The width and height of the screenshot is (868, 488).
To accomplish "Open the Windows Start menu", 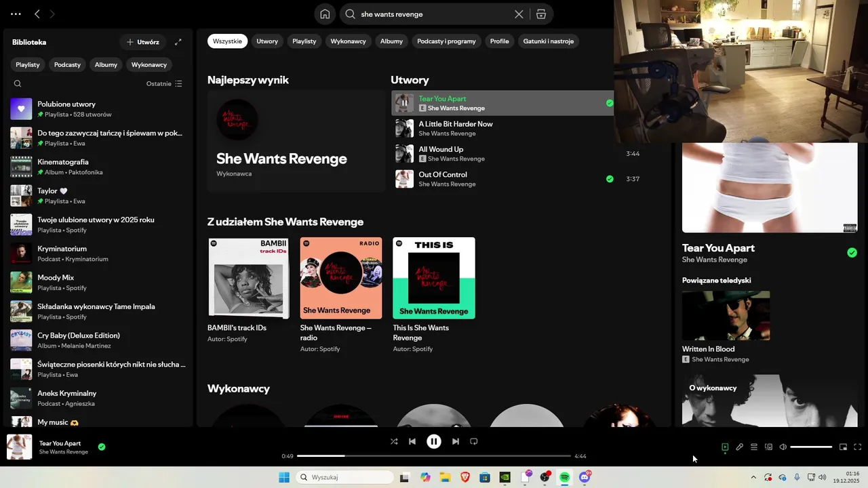I will [284, 478].
